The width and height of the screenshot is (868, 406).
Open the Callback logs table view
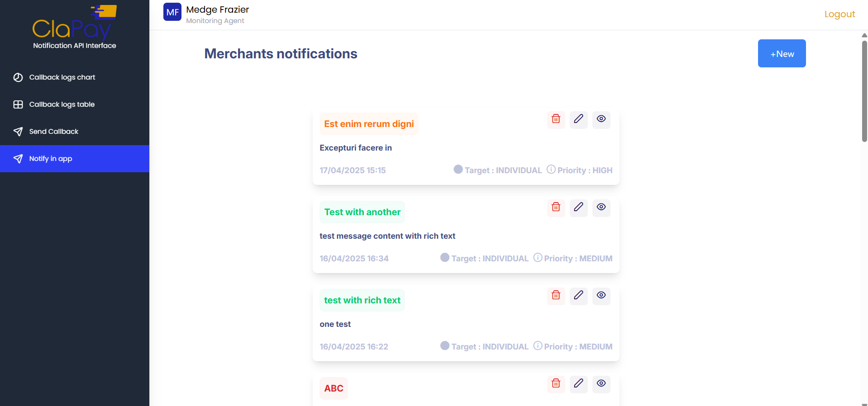coord(62,104)
